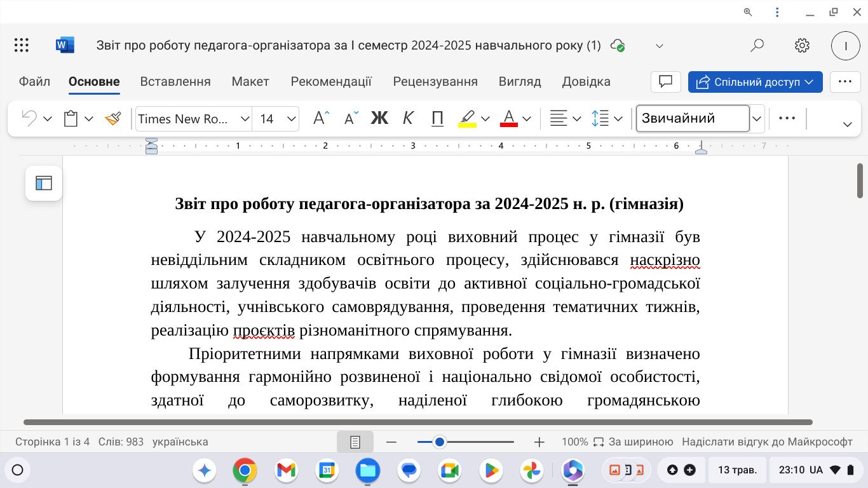868x488 pixels.
Task: Open document title dropdown chevron
Action: [x=660, y=46]
